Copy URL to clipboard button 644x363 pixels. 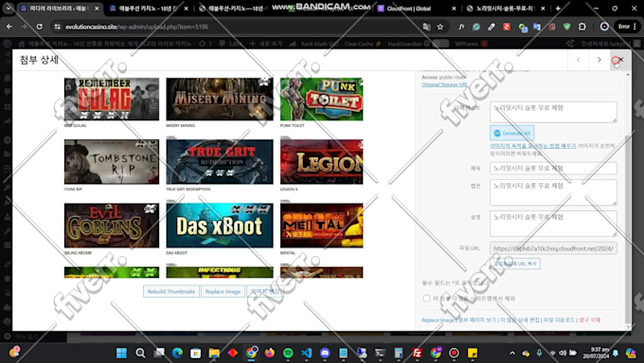coord(515,263)
